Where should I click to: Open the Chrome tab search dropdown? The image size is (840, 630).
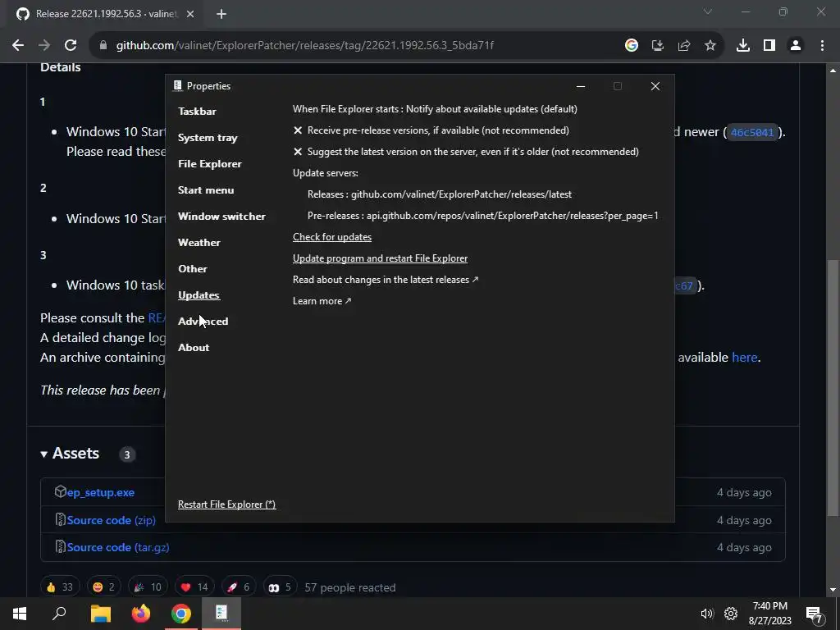708,11
